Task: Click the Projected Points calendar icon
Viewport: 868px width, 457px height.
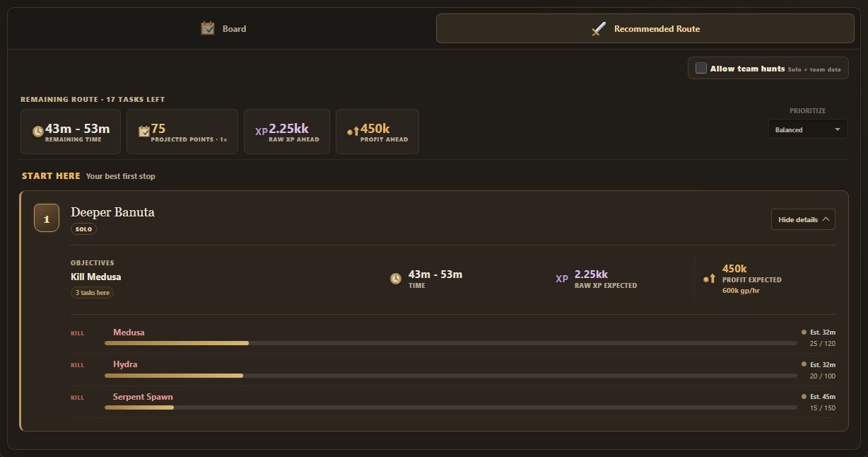Action: (144, 131)
